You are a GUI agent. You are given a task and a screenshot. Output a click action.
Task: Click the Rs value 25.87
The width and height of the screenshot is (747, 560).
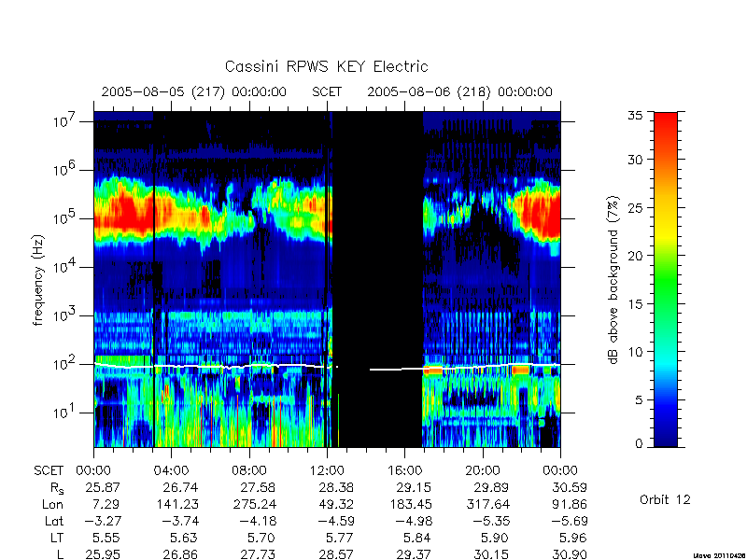tap(103, 487)
